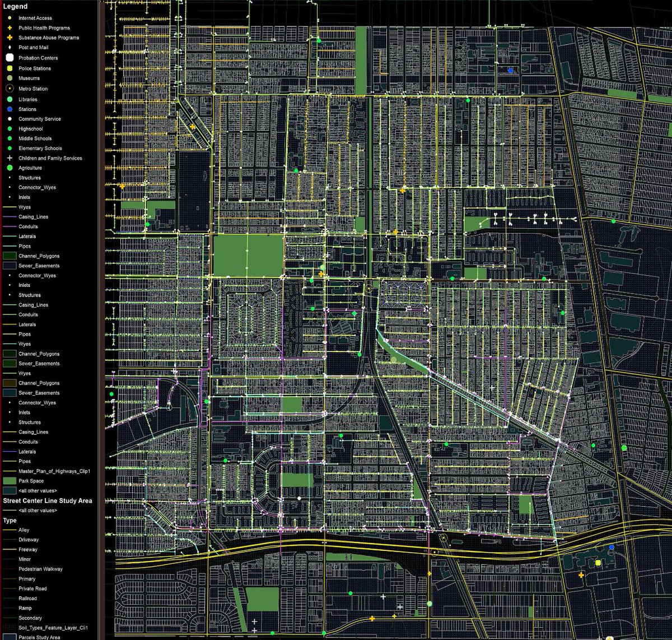Image resolution: width=672 pixels, height=640 pixels.
Task: Select the Elementary Schools green dot symbol
Action: tap(10, 149)
